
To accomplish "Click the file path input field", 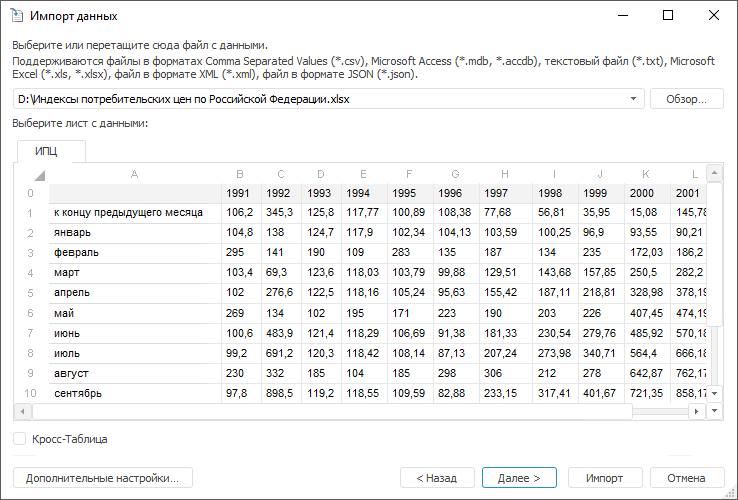I will [x=320, y=99].
